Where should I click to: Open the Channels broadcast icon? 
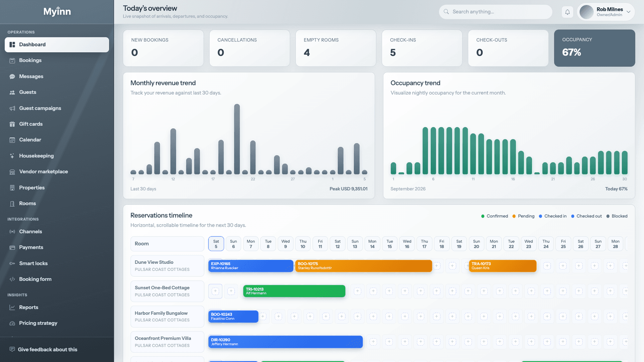12,232
